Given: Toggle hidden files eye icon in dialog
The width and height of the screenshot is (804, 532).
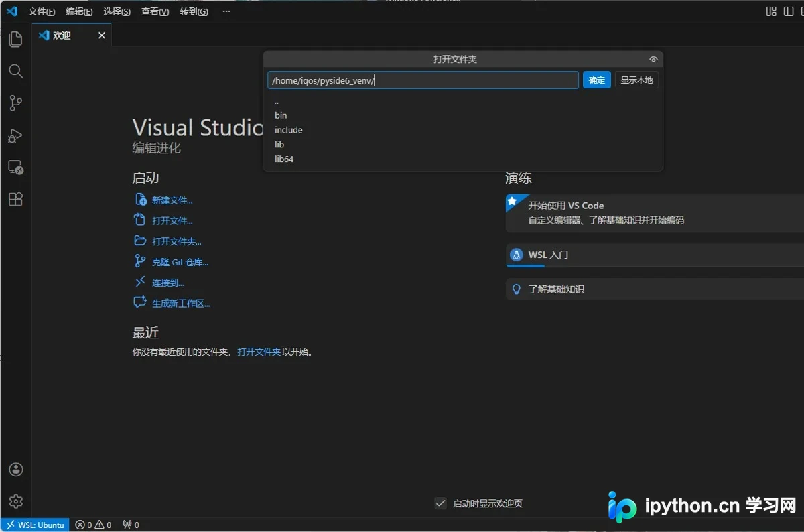Looking at the screenshot, I should tap(653, 60).
